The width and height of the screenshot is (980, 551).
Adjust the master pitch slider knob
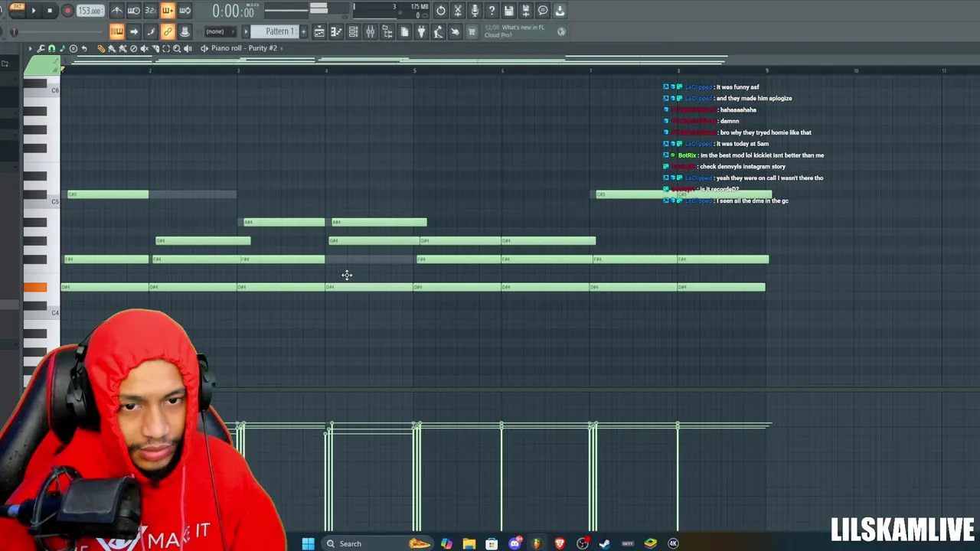[14, 31]
